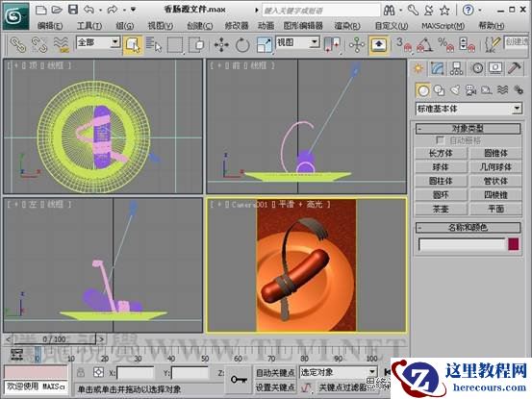Undo the last action
The height and width of the screenshot is (399, 532).
[x=89, y=10]
